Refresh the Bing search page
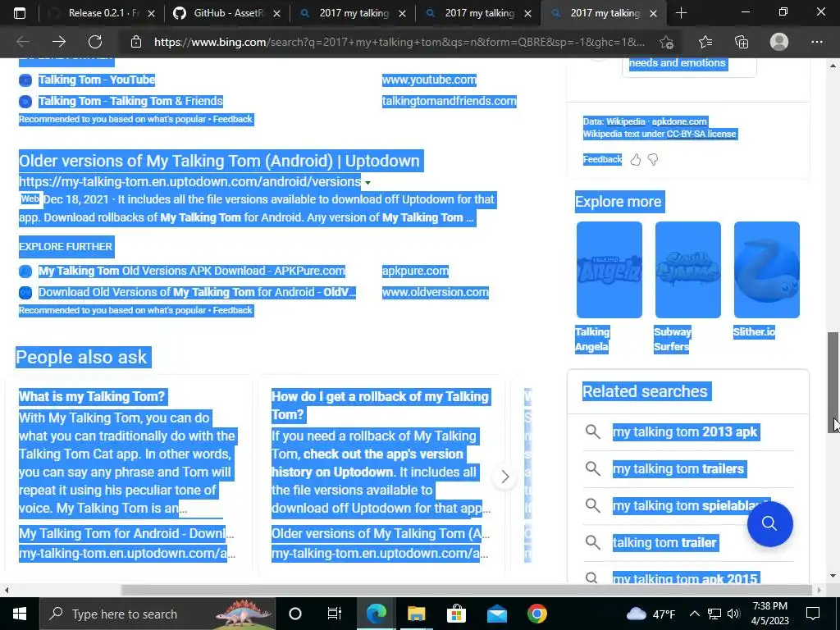 pyautogui.click(x=95, y=42)
